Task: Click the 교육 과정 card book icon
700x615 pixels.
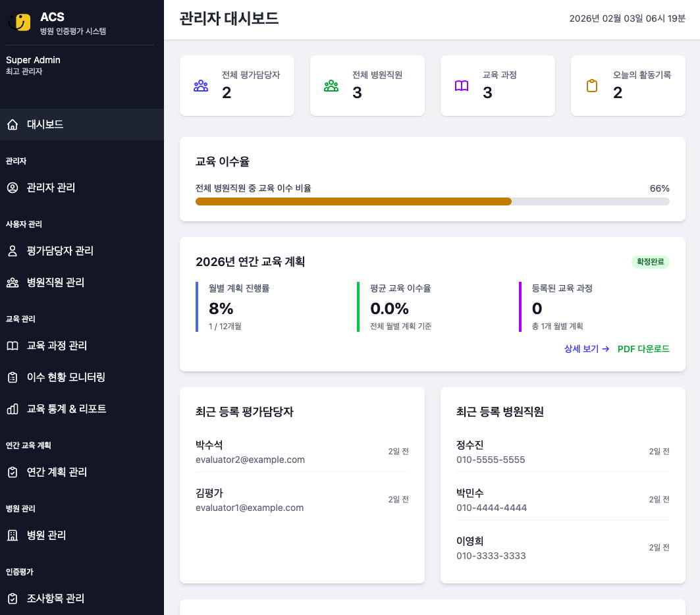Action: point(462,85)
